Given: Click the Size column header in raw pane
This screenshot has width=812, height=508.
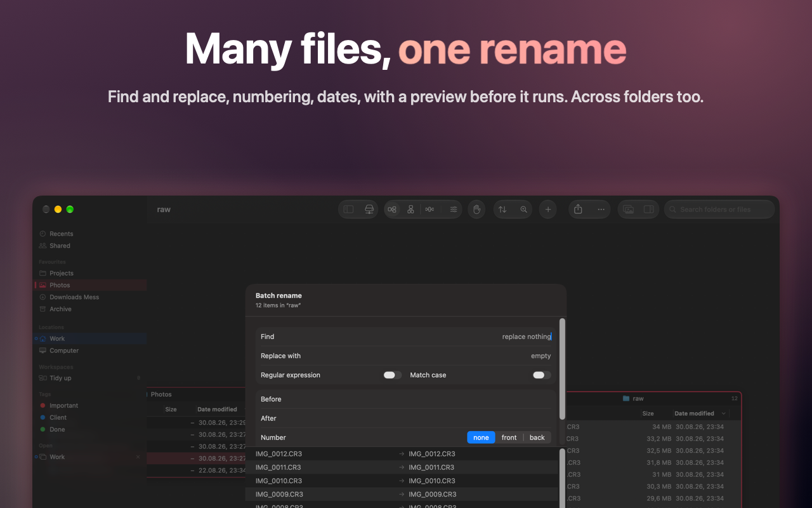Looking at the screenshot, I should (x=648, y=413).
